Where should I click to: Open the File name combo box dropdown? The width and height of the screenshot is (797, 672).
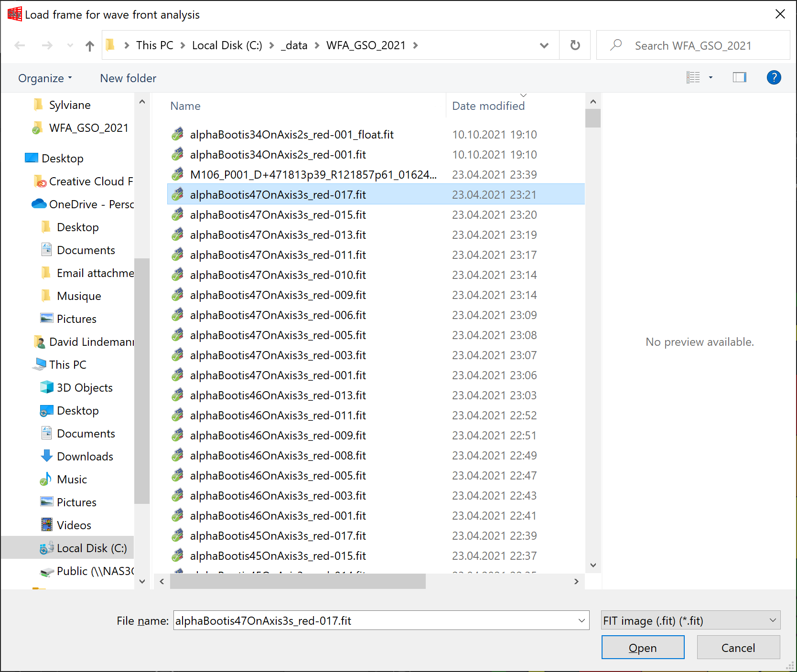point(582,620)
